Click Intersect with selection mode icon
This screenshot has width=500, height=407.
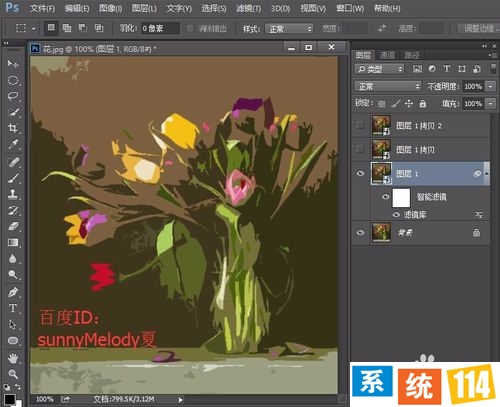click(99, 28)
